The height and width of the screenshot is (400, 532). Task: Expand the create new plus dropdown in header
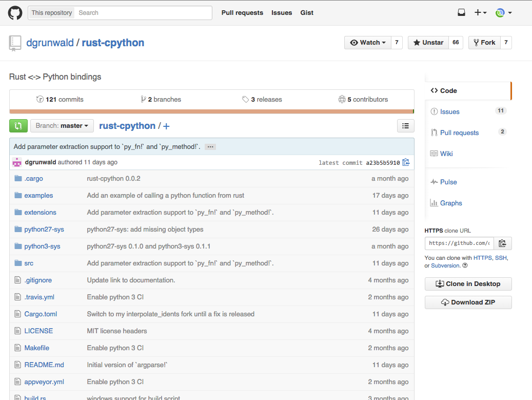click(x=480, y=13)
